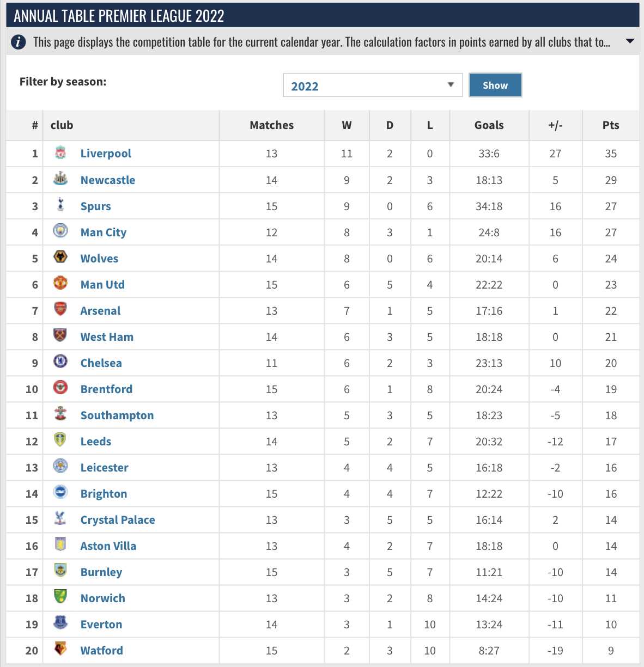
Task: Click the Crystal Palace crest icon
Action: [x=60, y=518]
